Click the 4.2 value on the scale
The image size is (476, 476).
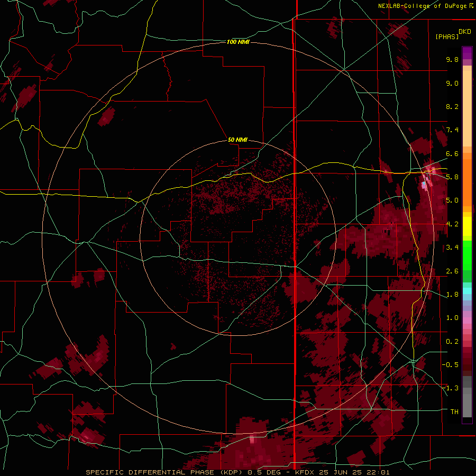tap(452, 224)
